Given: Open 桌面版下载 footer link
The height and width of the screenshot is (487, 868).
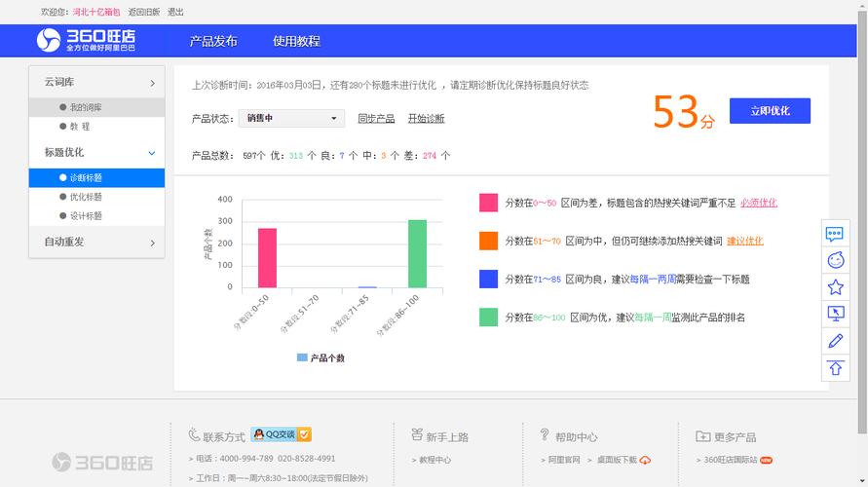Looking at the screenshot, I should coord(617,460).
